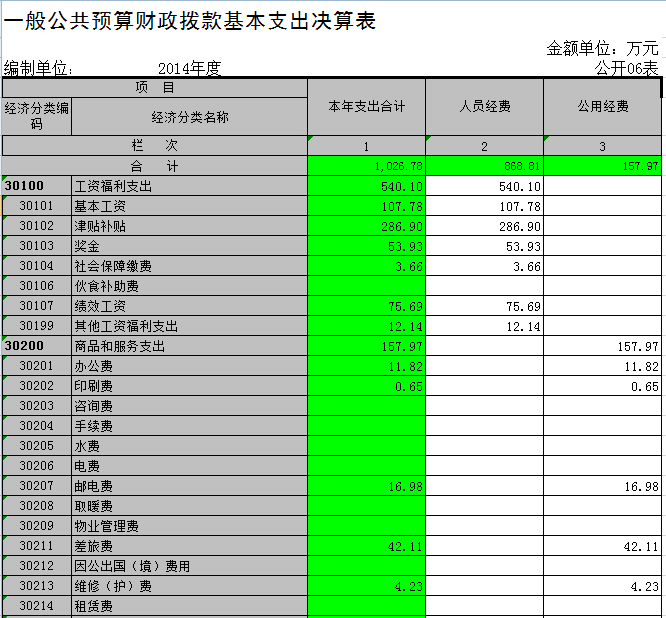Click the 540.10 cell under 人员经费
This screenshot has width=666, height=618.
[x=484, y=186]
